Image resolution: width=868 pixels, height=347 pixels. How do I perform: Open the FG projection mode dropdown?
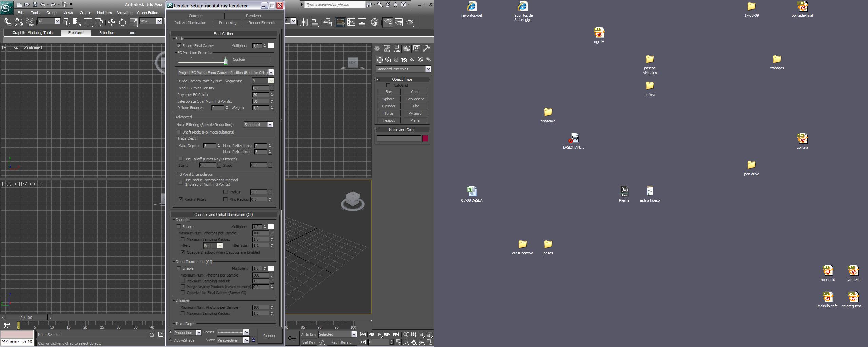click(225, 73)
